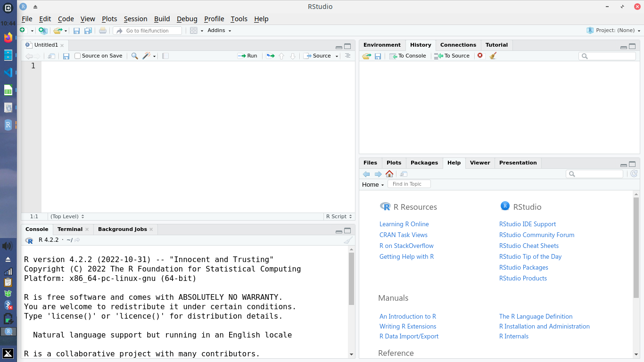644x362 pixels.
Task: Click the Bluetooth tray icon
Action: pyautogui.click(x=8, y=305)
